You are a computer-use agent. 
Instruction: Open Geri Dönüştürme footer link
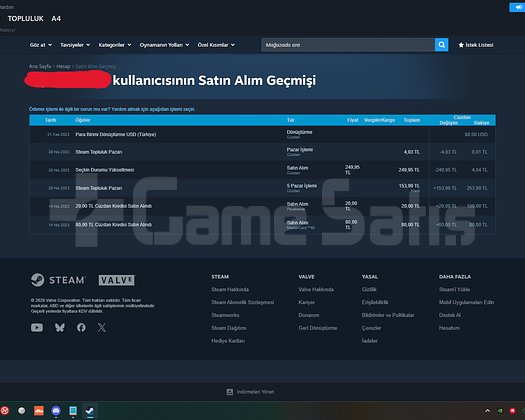click(x=318, y=328)
